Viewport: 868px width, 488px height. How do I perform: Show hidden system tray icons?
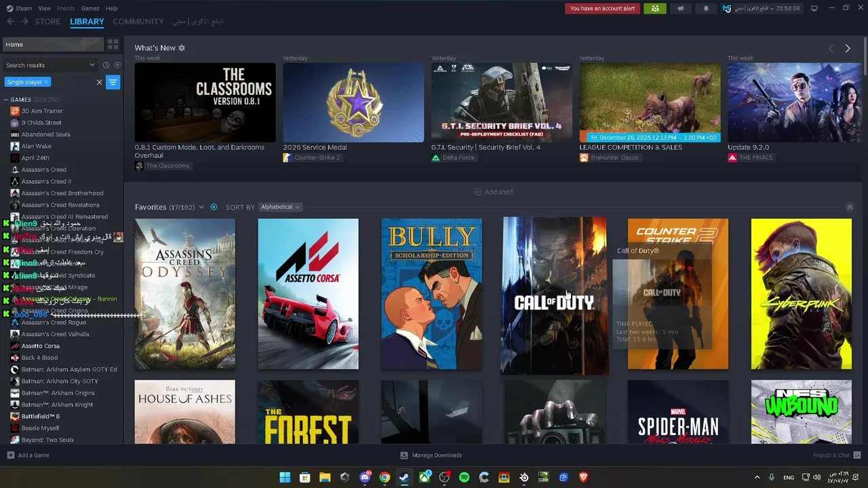coord(757,477)
